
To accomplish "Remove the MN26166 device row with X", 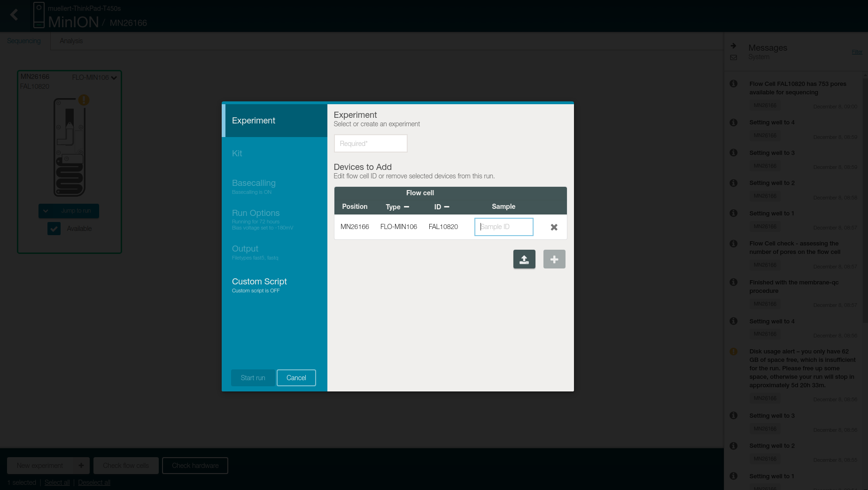I will tap(554, 227).
